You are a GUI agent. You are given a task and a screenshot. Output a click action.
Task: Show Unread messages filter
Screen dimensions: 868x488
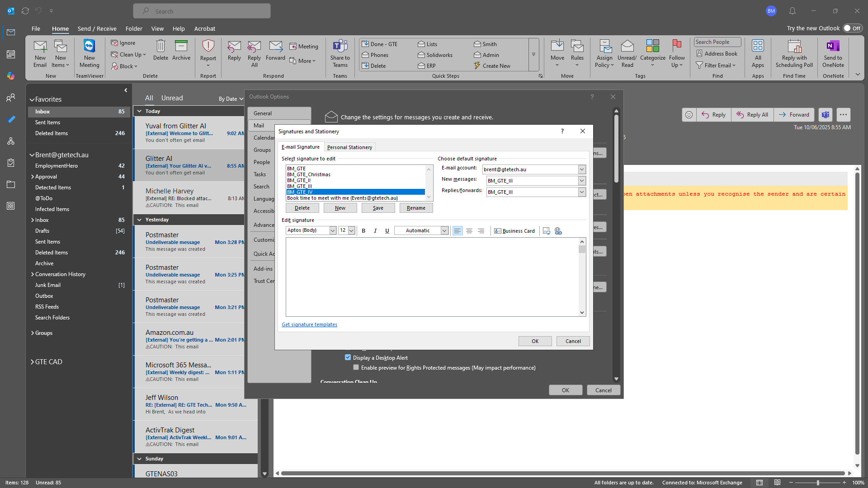tap(172, 98)
